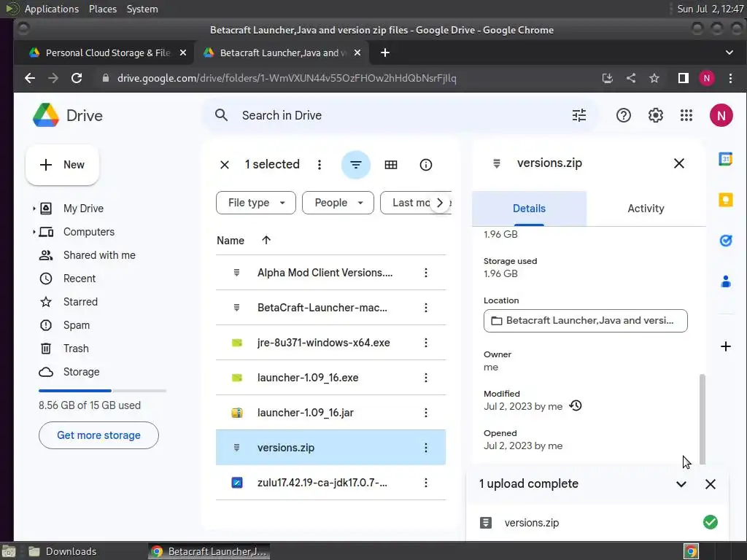747x560 pixels.
Task: Open My Drive in the sidebar
Action: tap(83, 209)
